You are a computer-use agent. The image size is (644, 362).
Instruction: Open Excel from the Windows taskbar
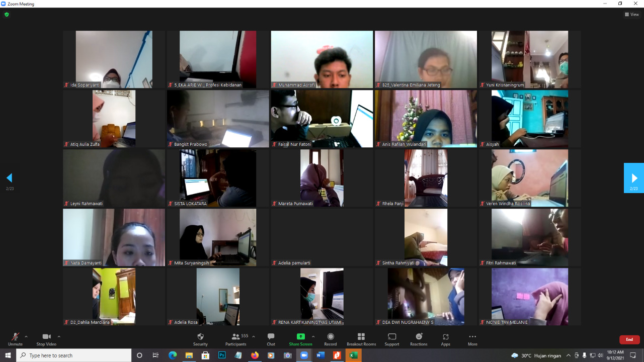point(353,355)
